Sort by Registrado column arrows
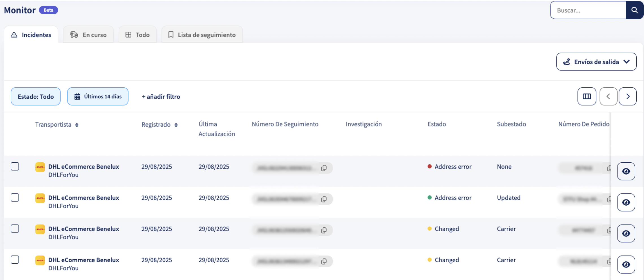The height and width of the screenshot is (280, 644). pyautogui.click(x=176, y=125)
